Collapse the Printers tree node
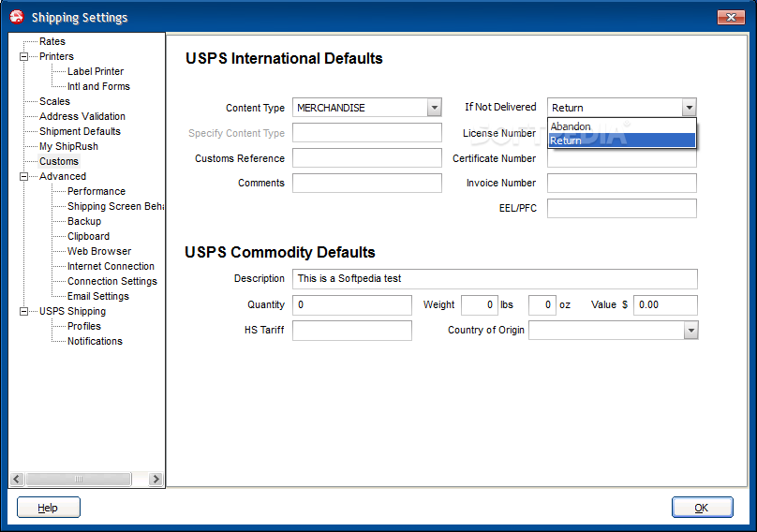 [x=23, y=56]
